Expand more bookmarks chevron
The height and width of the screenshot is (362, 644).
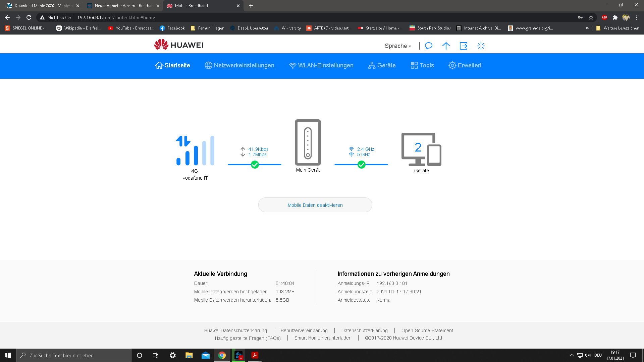587,28
